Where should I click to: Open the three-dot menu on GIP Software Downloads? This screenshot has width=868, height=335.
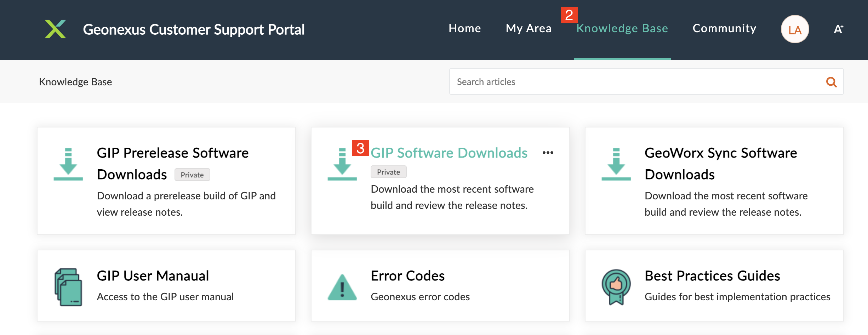click(548, 153)
